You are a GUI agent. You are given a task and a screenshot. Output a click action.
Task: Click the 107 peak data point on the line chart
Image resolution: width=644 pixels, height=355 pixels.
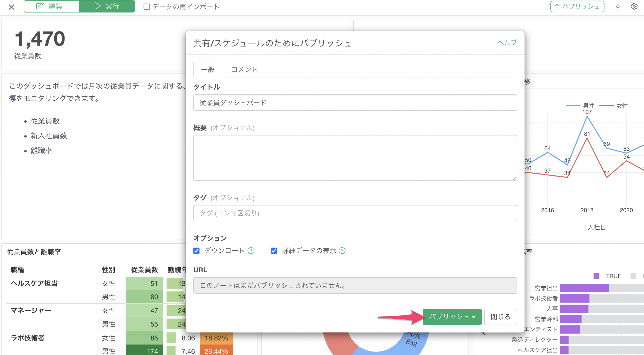tap(587, 116)
